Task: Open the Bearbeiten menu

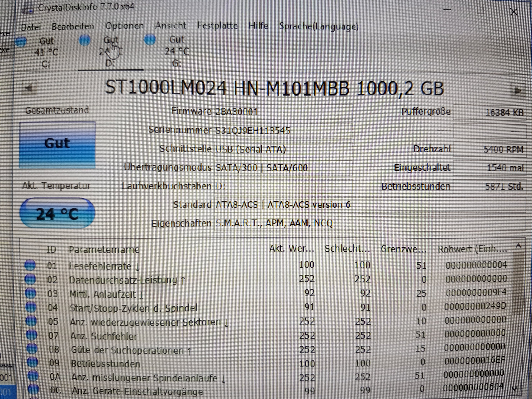Action: click(x=73, y=26)
